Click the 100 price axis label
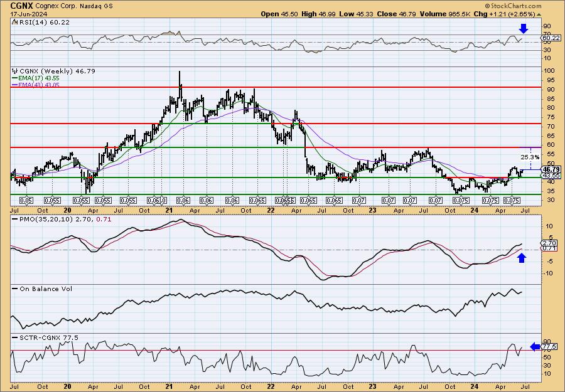Image resolution: width=565 pixels, height=392 pixels. coord(549,71)
